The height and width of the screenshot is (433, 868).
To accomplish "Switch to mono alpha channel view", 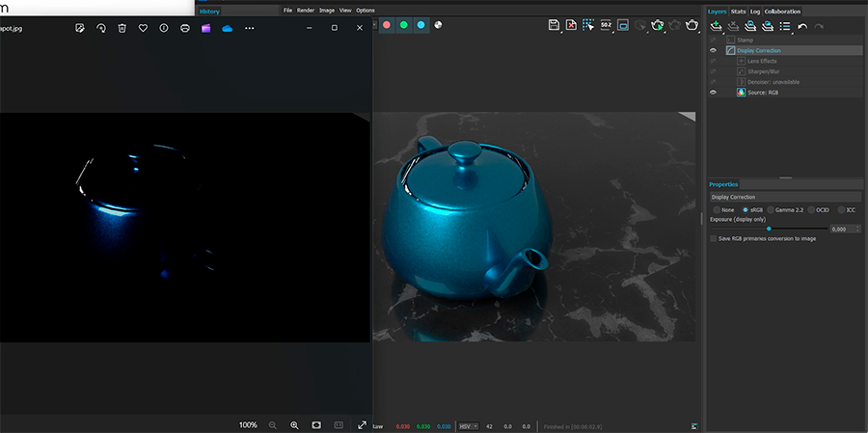I will coord(439,25).
